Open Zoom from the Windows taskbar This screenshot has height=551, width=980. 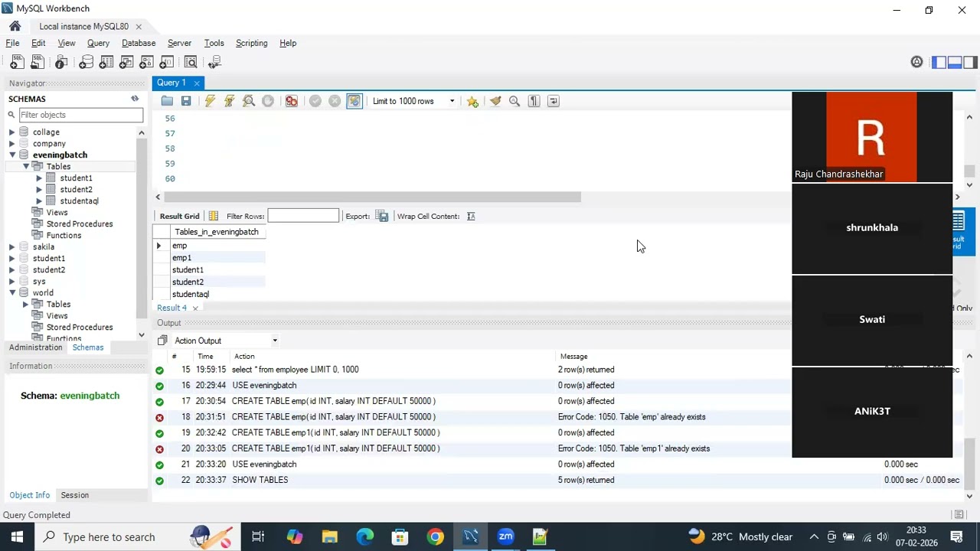coord(505,536)
